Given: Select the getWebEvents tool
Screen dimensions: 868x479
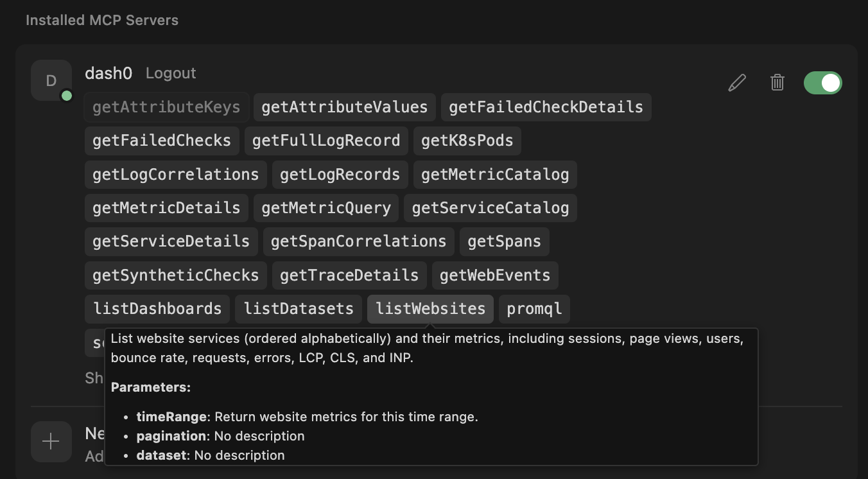Looking at the screenshot, I should point(495,275).
